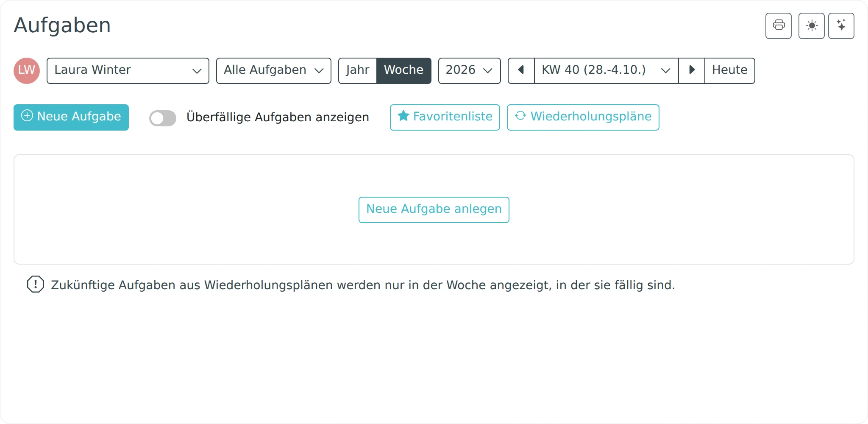Click the Aufgaben page heading
The width and height of the screenshot is (868, 424).
pos(62,25)
